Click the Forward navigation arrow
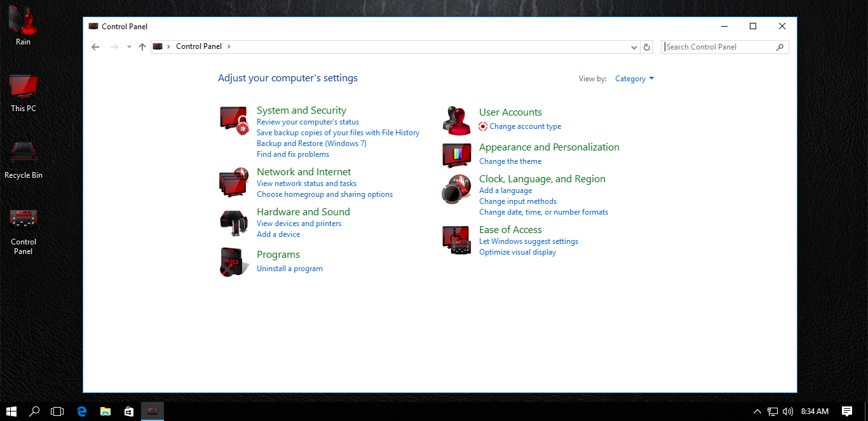This screenshot has width=868, height=421. tap(114, 47)
